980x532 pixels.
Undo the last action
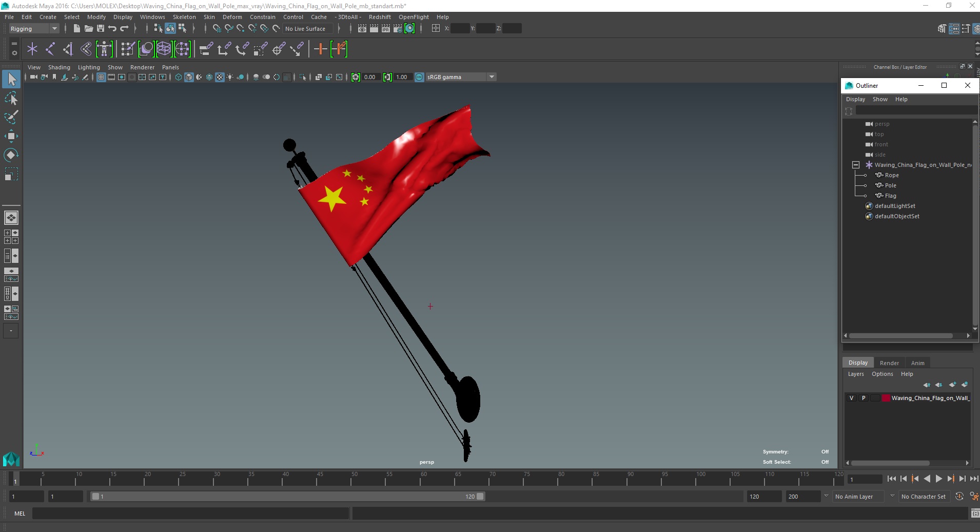(112, 29)
